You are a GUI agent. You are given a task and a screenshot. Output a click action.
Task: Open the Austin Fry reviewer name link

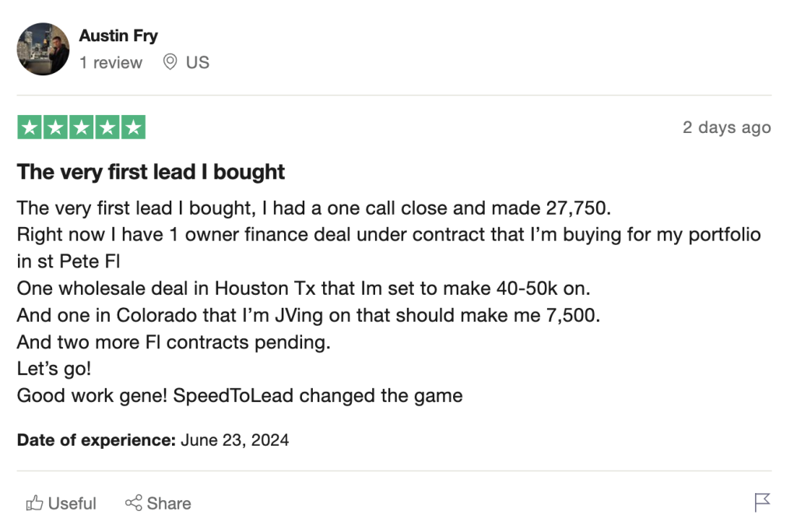118,36
